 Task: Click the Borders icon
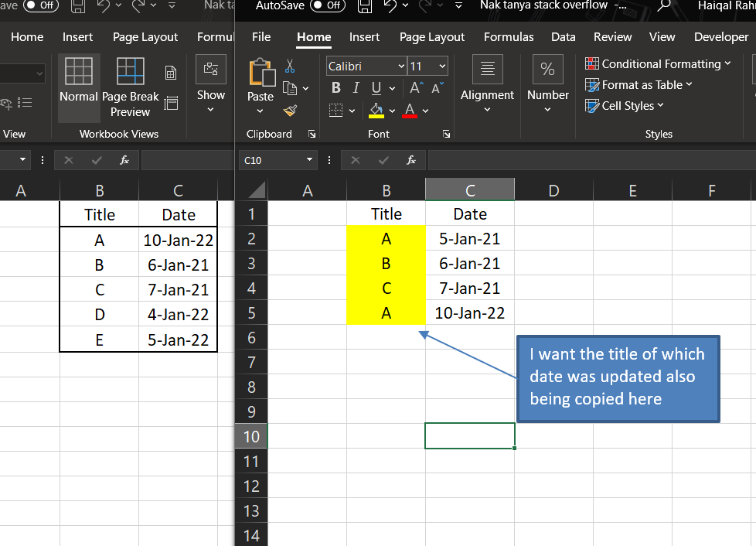point(336,111)
